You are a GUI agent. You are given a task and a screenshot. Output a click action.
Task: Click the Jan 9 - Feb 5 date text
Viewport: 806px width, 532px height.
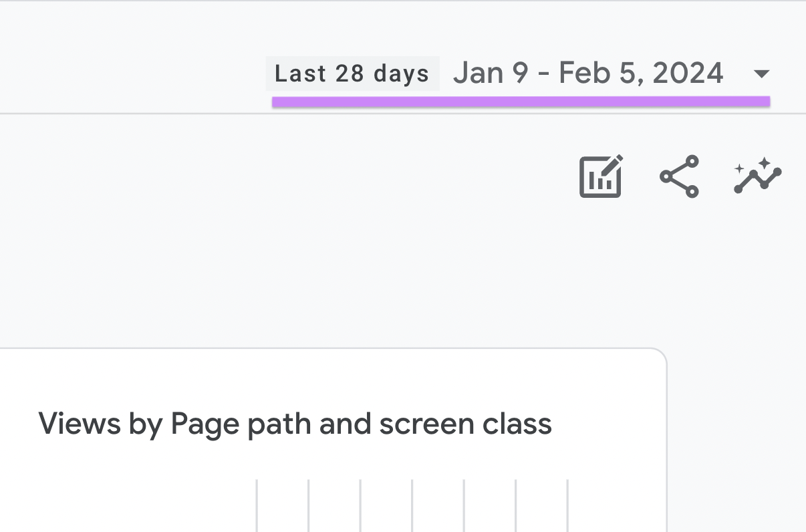pyautogui.click(x=588, y=72)
